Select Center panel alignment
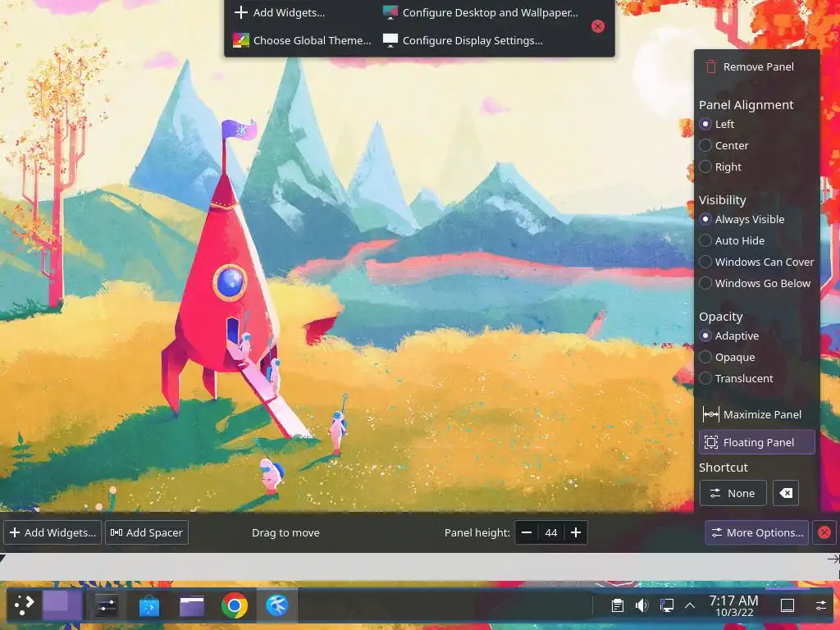840x630 pixels. (724, 146)
